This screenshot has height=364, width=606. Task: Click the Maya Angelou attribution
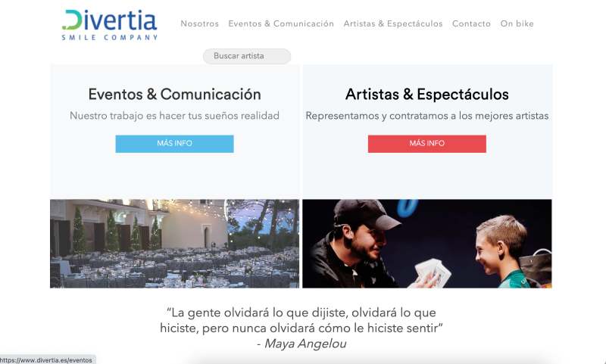point(301,344)
